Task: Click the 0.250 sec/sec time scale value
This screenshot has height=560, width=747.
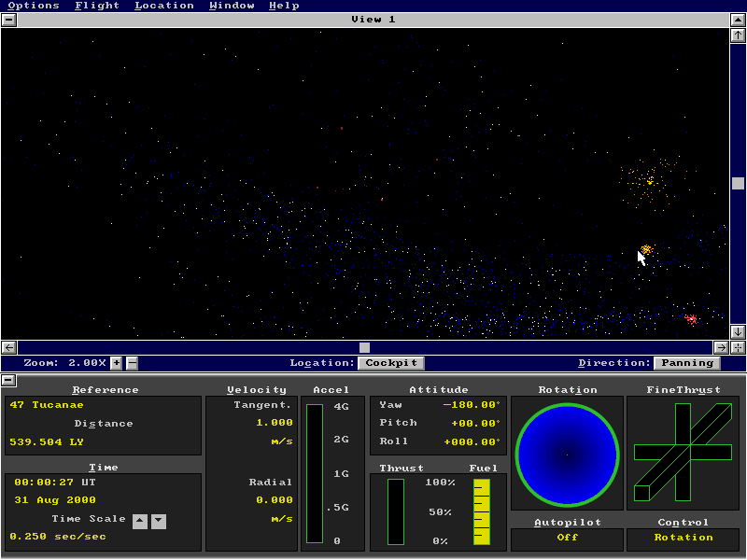Action: pyautogui.click(x=58, y=536)
